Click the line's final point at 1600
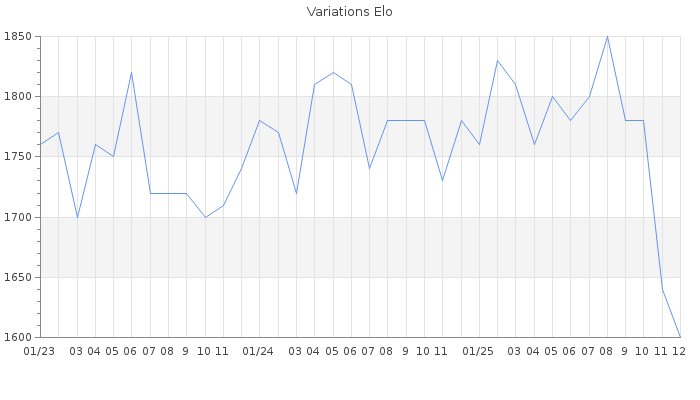This screenshot has height=400, width=700. click(x=680, y=337)
